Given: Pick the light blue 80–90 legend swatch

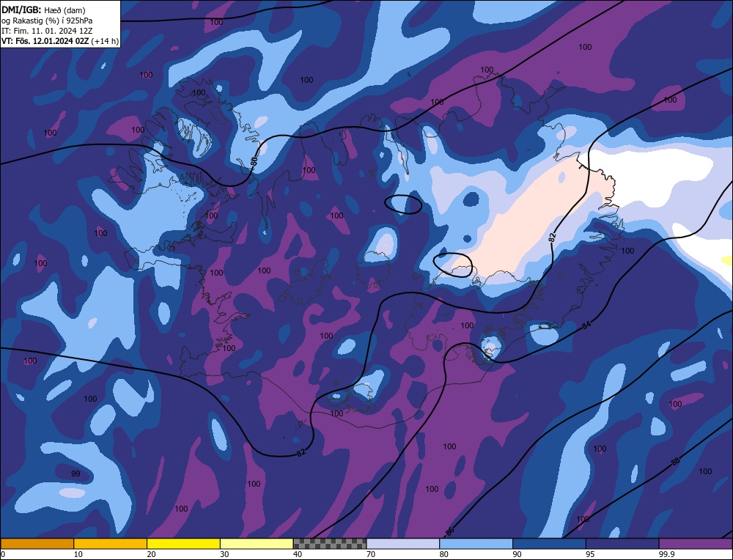Looking at the screenshot, I should point(476,543).
